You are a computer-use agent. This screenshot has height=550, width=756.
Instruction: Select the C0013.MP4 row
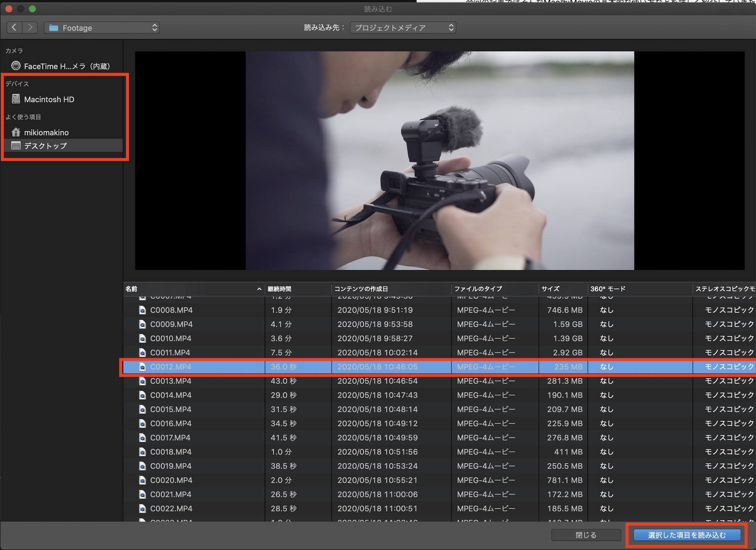[171, 381]
